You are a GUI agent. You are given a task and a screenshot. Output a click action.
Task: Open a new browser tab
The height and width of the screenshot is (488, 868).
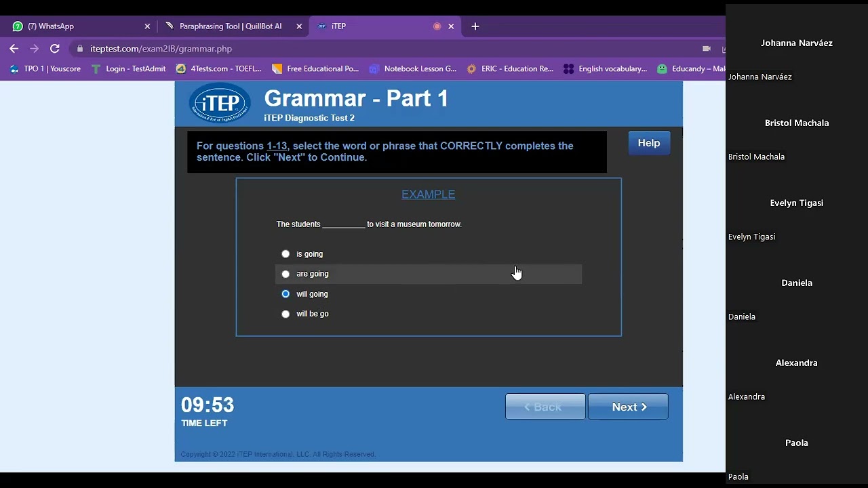(x=475, y=26)
